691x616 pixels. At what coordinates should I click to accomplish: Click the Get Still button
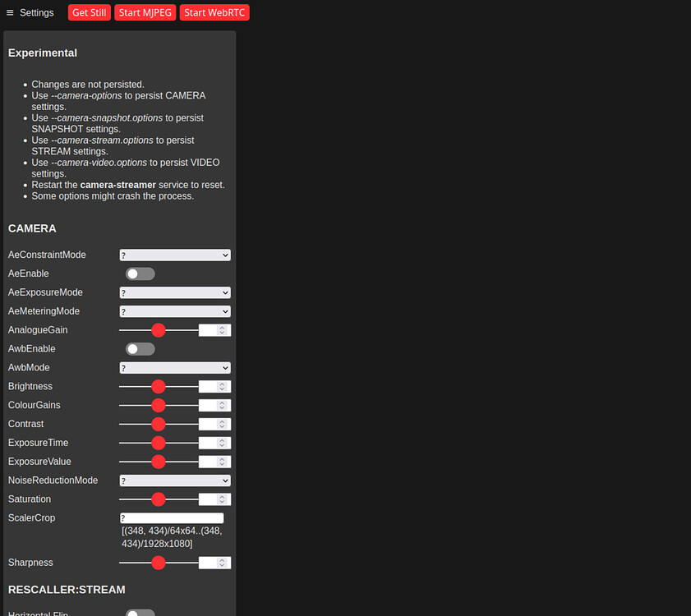(89, 12)
